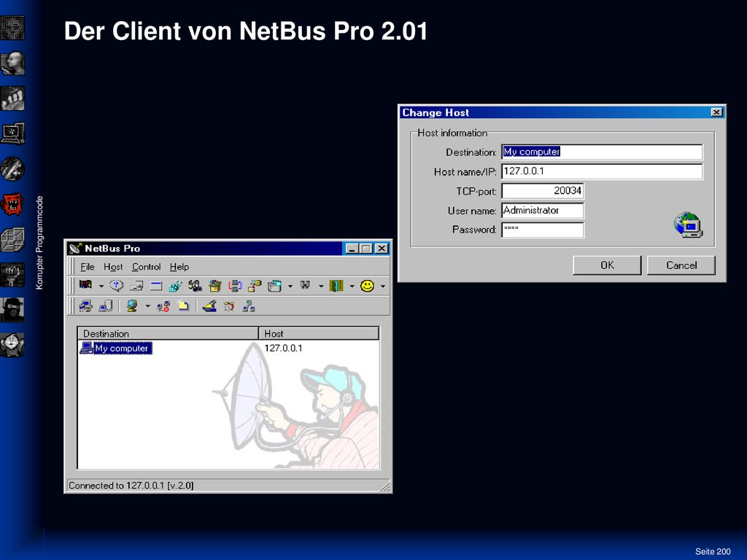
Task: Close the Change Host dialog
Action: pos(716,112)
